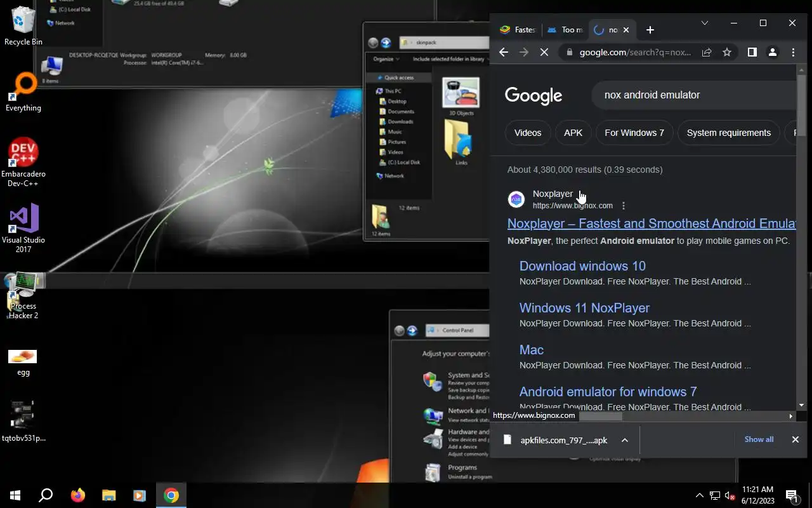The height and width of the screenshot is (508, 812).
Task: Go back using Chrome's back arrow
Action: 504,53
